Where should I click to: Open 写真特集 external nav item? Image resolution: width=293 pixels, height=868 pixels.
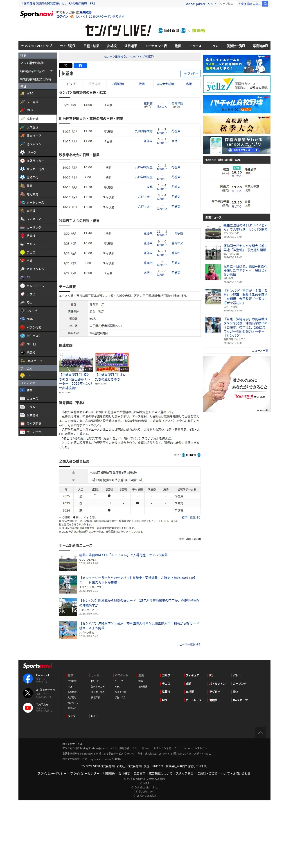pyautogui.click(x=260, y=46)
